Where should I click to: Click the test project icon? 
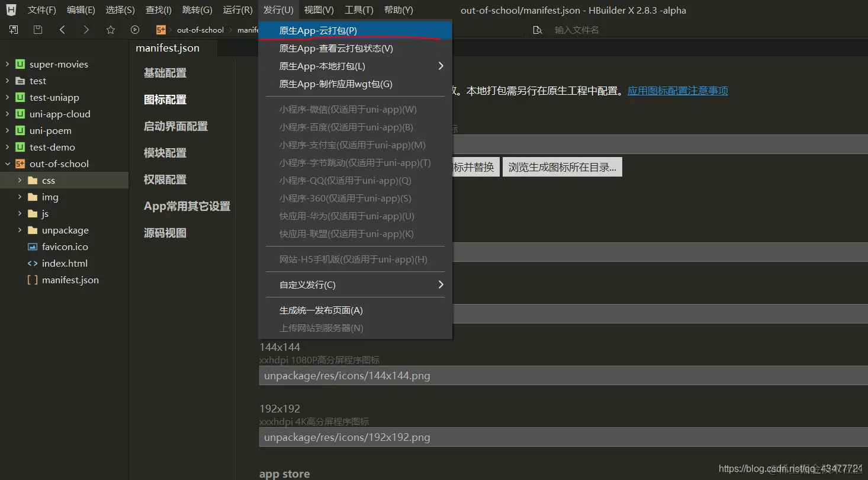(x=21, y=81)
